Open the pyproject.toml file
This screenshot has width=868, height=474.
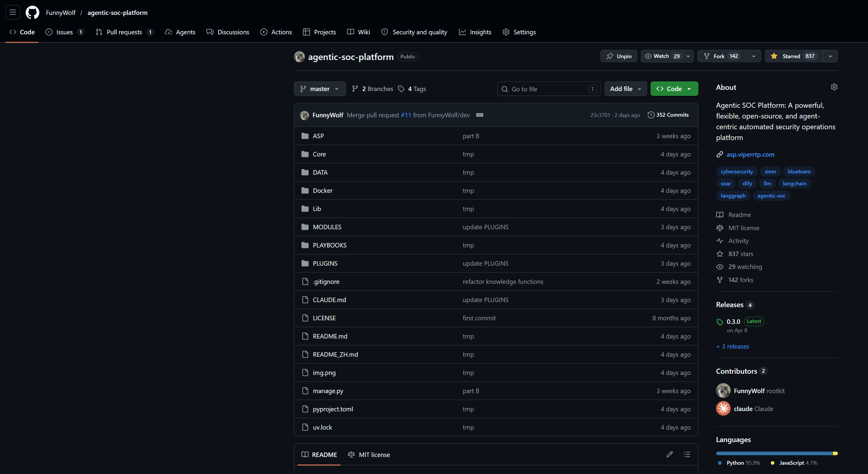333,409
